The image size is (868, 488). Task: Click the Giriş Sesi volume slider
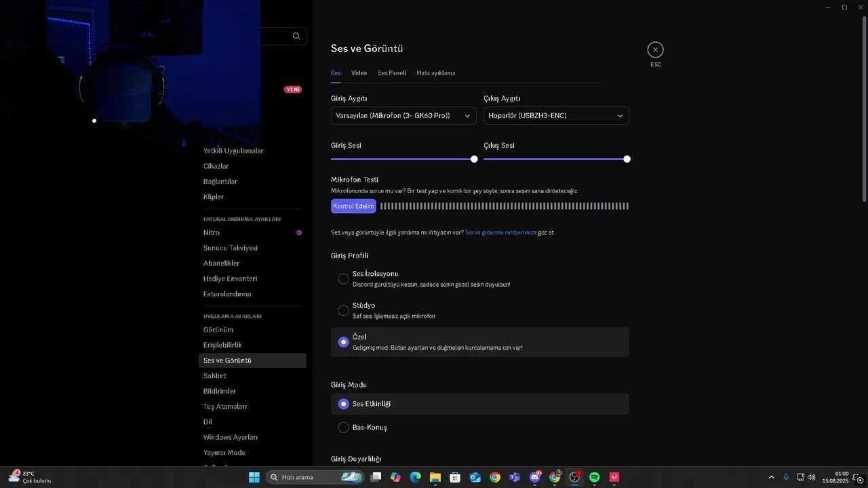[403, 159]
